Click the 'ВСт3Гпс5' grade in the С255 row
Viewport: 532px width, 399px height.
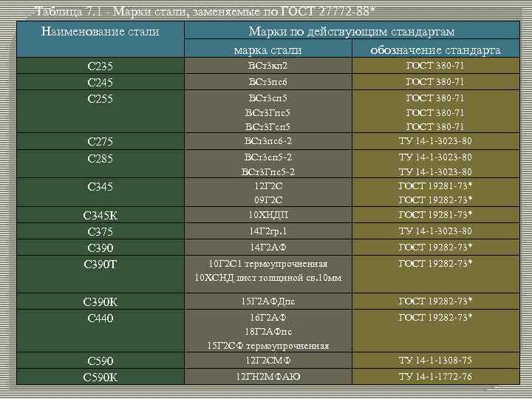(x=268, y=112)
